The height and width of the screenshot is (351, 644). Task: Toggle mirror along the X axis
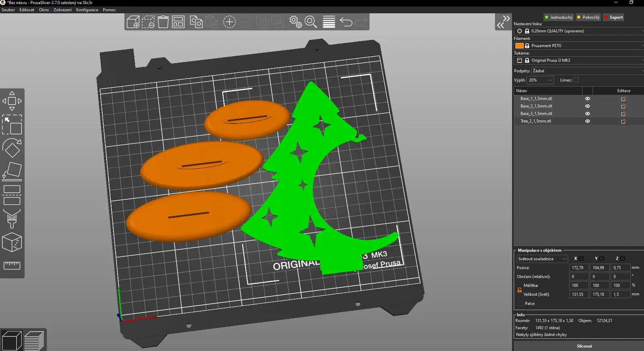[581, 259]
